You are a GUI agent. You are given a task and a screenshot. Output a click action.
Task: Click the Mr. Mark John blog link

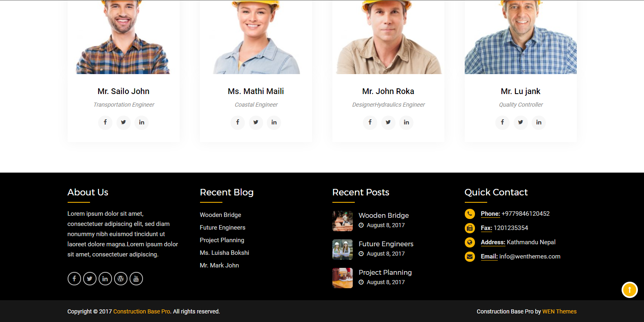(x=219, y=265)
